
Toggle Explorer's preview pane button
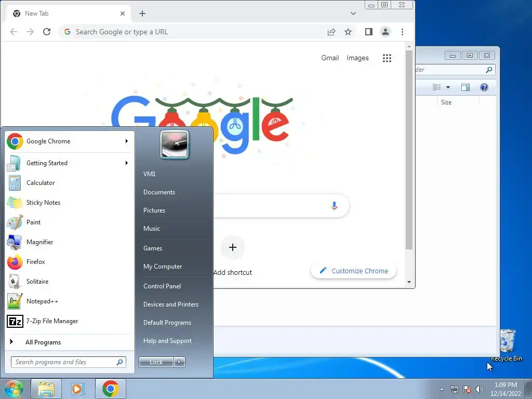point(465,87)
